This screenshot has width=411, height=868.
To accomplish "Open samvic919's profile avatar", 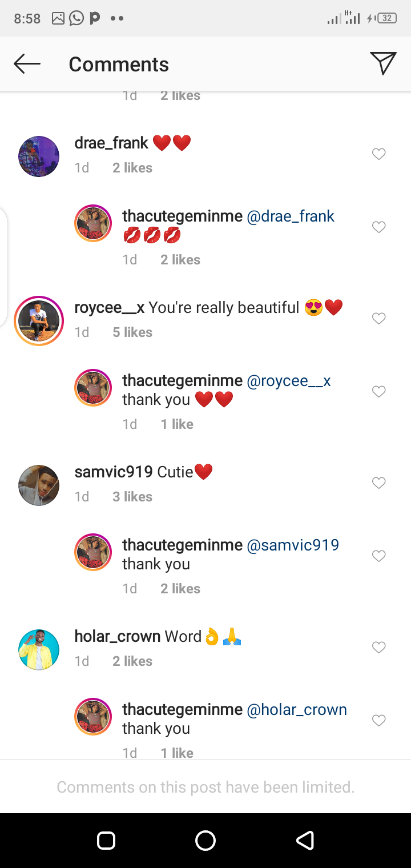I will coord(39,485).
